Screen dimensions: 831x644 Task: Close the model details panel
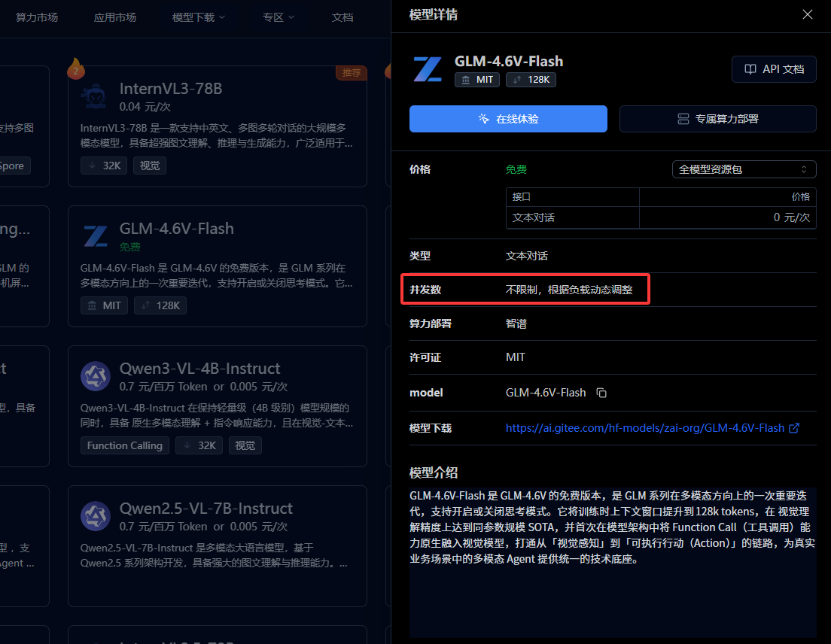(x=808, y=14)
